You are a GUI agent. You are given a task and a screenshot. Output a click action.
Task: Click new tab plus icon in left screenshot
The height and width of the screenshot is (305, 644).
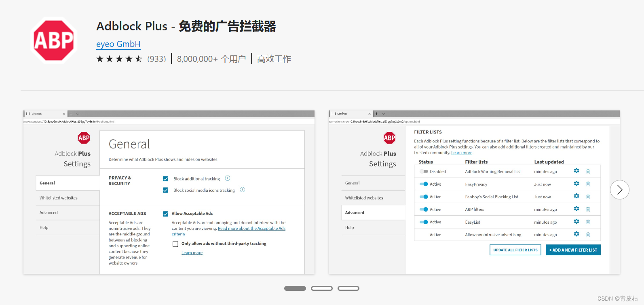(x=71, y=114)
